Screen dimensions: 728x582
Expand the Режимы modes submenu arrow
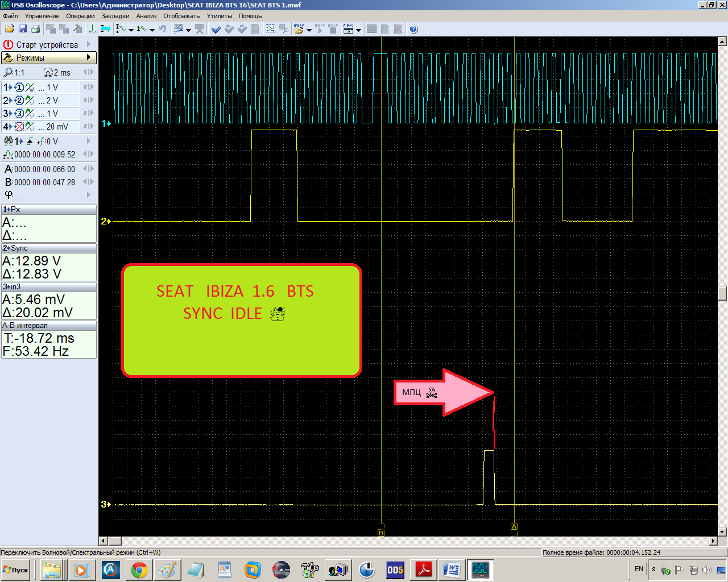(89, 57)
